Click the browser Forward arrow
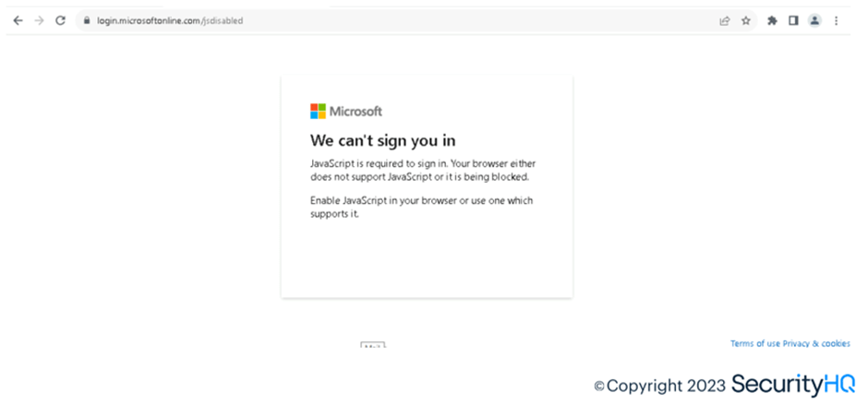This screenshot has width=868, height=405. point(39,20)
